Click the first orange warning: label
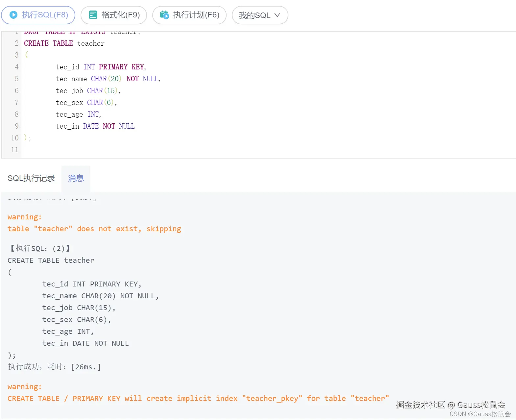Viewport: 516px width, 420px height. [25, 217]
